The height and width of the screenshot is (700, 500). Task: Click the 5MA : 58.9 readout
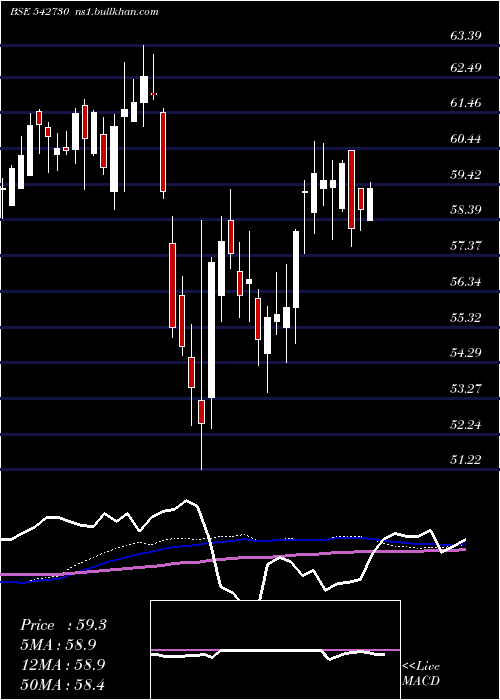(x=58, y=645)
